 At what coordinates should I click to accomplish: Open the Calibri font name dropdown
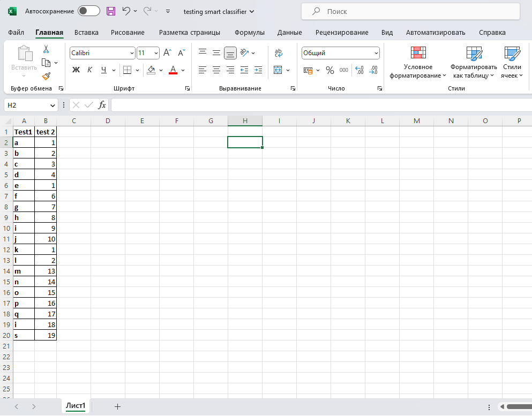[132, 53]
